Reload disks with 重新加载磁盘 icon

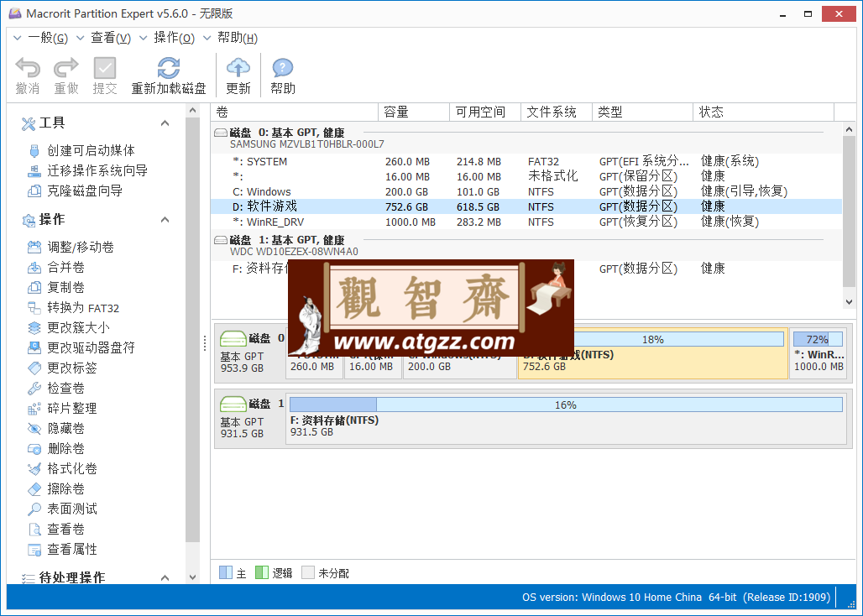(x=169, y=68)
